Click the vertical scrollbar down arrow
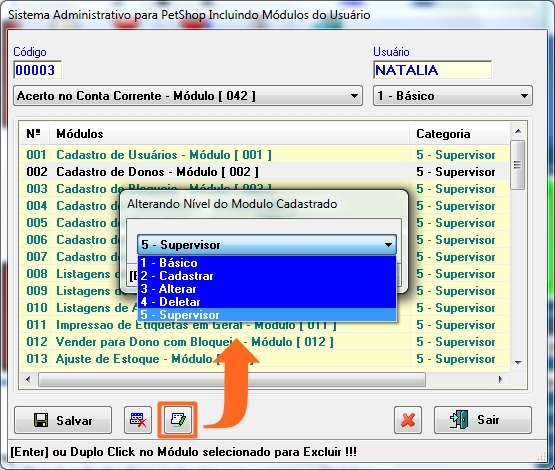Viewport: 555px width, 470px height. [518, 362]
